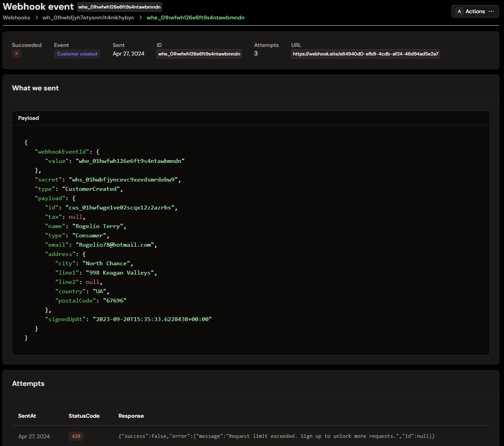Click the Webhook event page title

click(38, 7)
